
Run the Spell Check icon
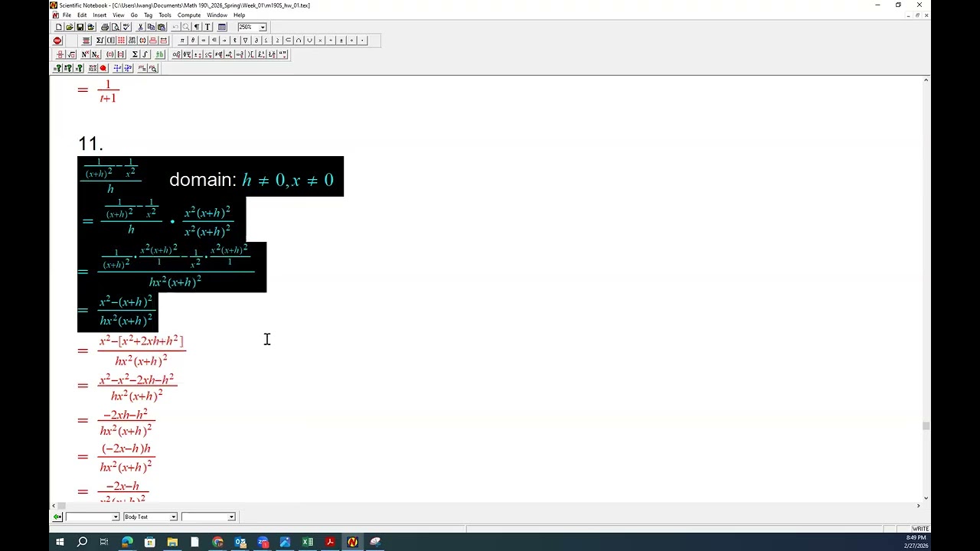tap(126, 27)
